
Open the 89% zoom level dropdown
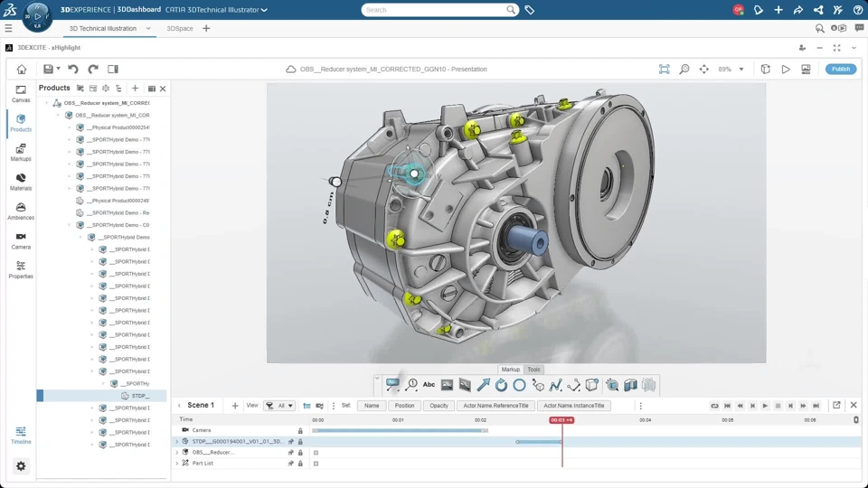pos(741,69)
